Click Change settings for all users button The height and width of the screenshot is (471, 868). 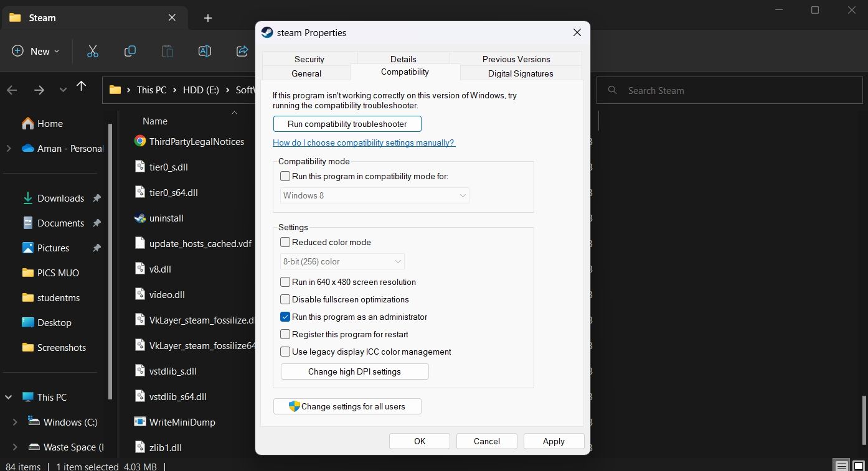point(347,406)
